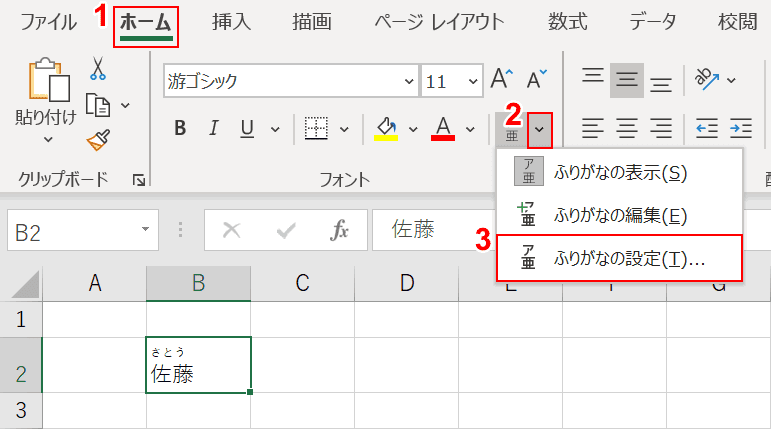The width and height of the screenshot is (771, 429).
Task: Click formula bar containing 佐藤
Action: tap(433, 230)
